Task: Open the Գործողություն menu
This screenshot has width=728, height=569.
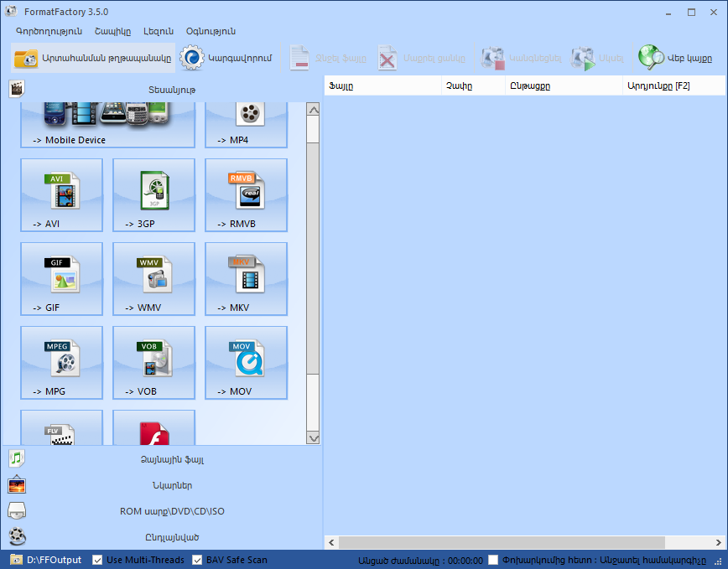Action: 49,31
